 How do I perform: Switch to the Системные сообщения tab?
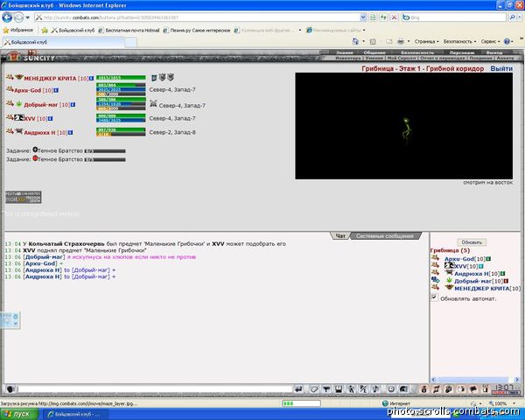coord(385,236)
